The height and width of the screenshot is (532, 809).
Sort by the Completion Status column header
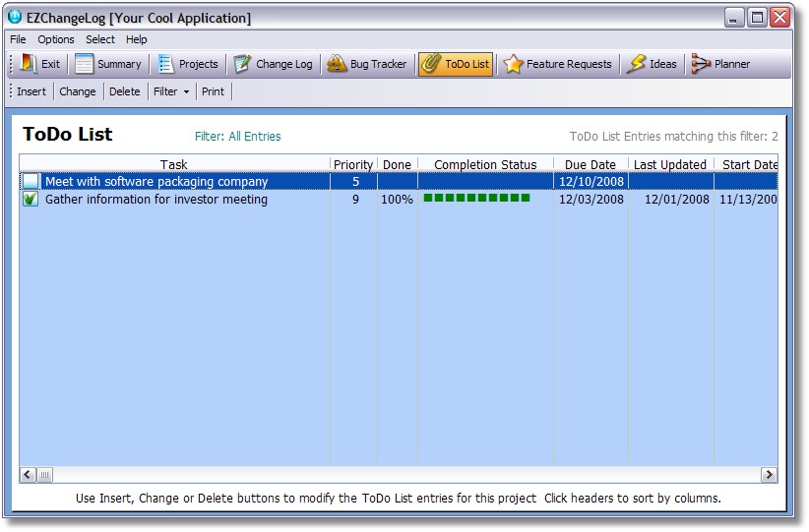[x=485, y=164]
